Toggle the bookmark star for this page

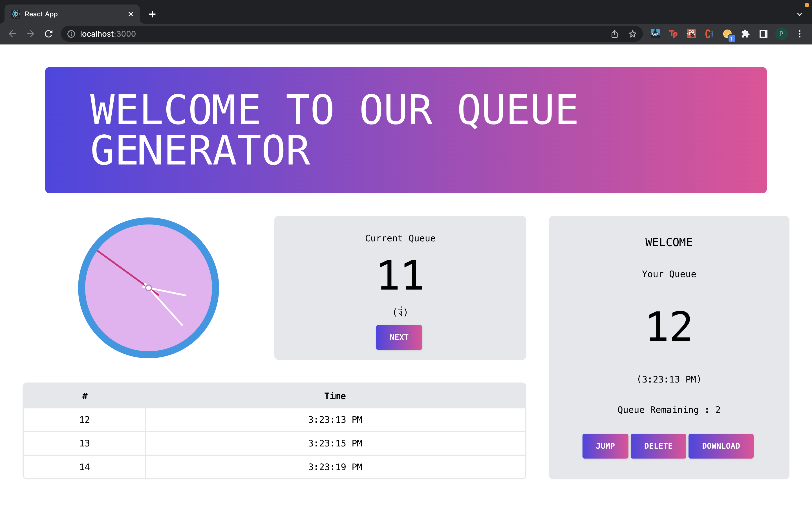[633, 34]
